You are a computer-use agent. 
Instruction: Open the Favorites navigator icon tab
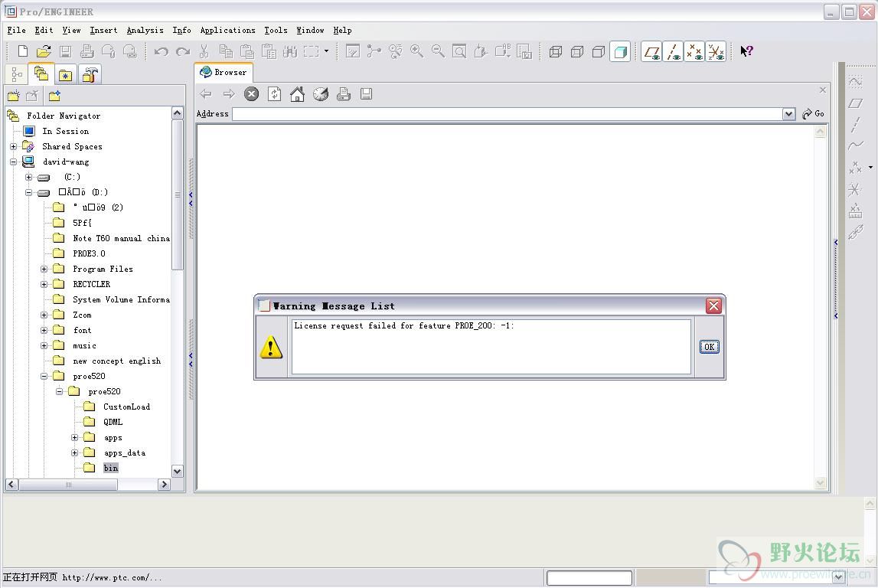pos(66,74)
